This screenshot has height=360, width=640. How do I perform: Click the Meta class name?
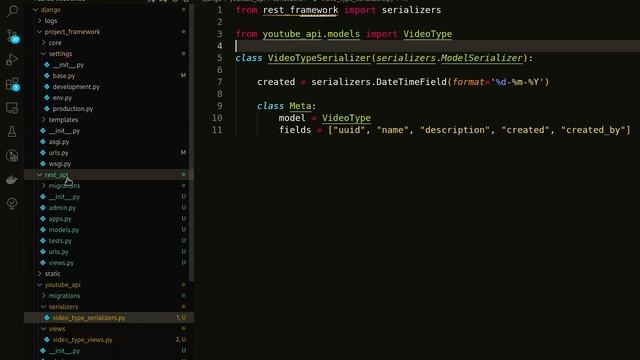pyautogui.click(x=300, y=106)
